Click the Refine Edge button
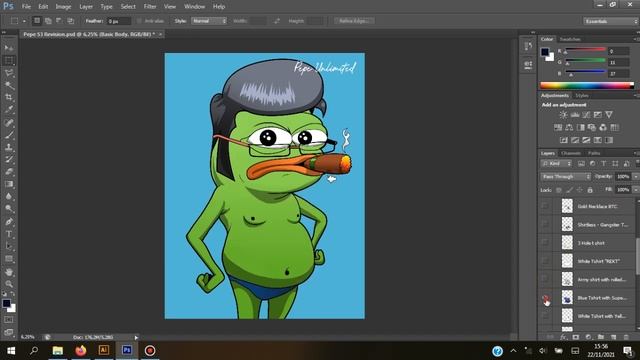 point(354,21)
